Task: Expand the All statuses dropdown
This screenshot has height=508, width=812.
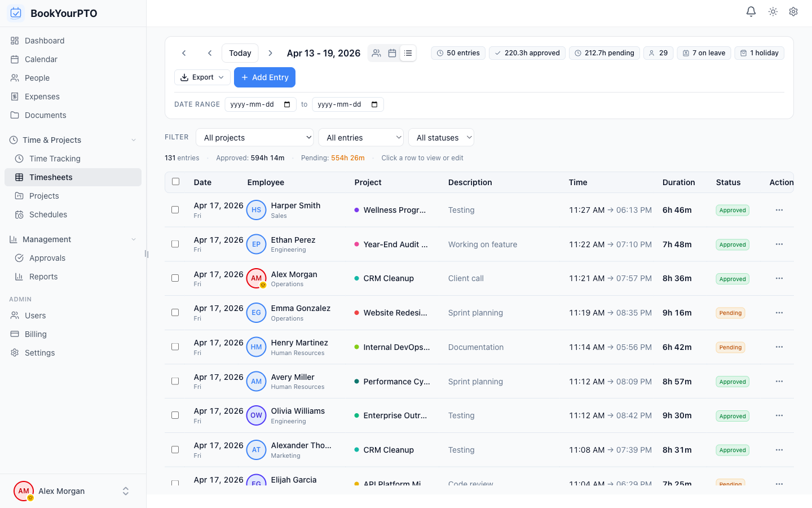Action: (x=441, y=137)
